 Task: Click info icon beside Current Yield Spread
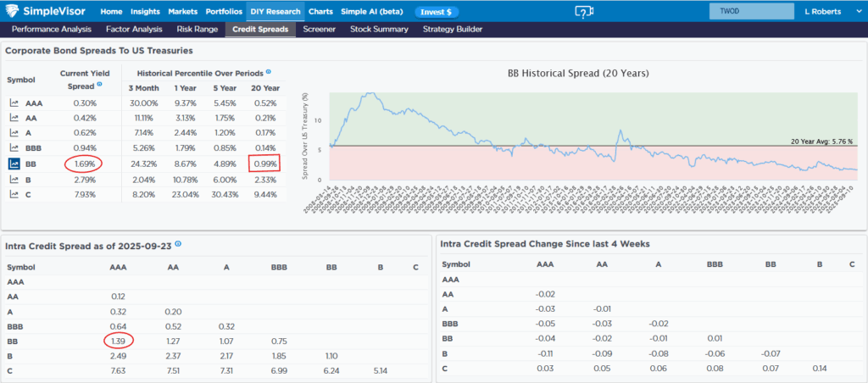click(x=99, y=85)
